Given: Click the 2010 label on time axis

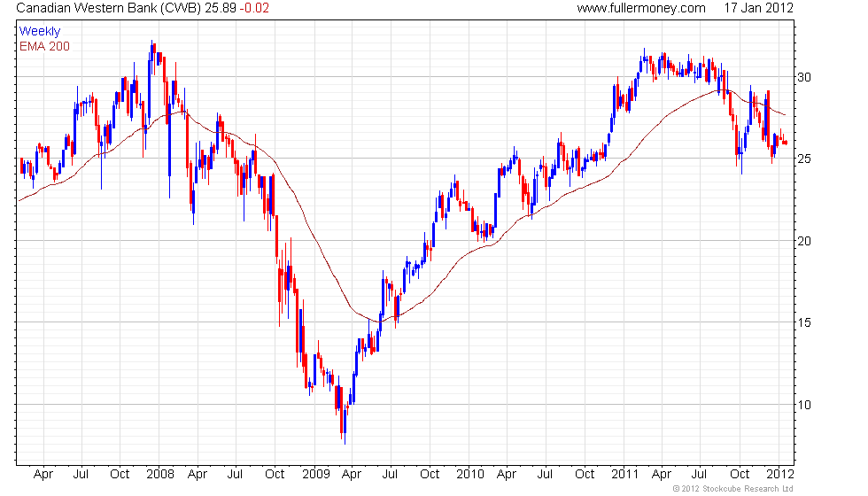Looking at the screenshot, I should (470, 475).
